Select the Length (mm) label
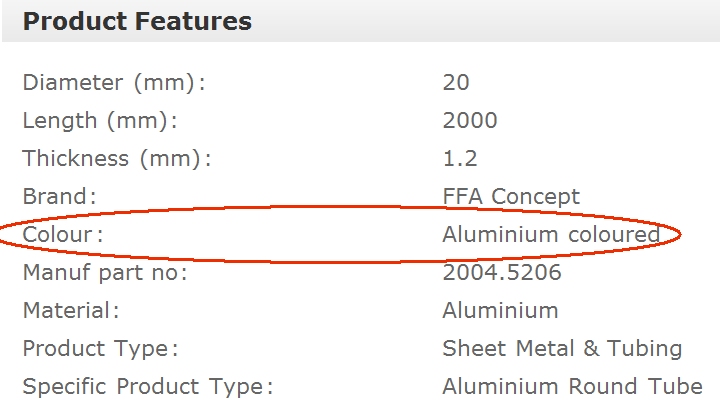Viewport: 720px width, 408px height. [x=99, y=121]
